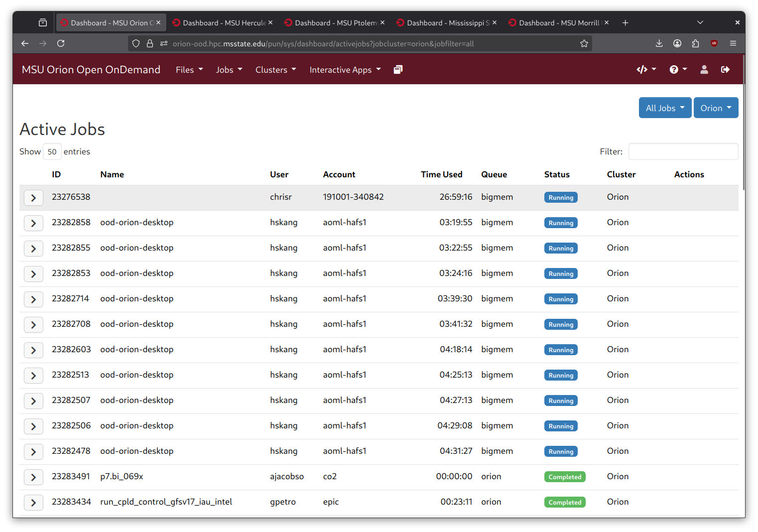Image resolution: width=758 pixels, height=532 pixels.
Task: Expand details for job 23282507
Action: (33, 401)
